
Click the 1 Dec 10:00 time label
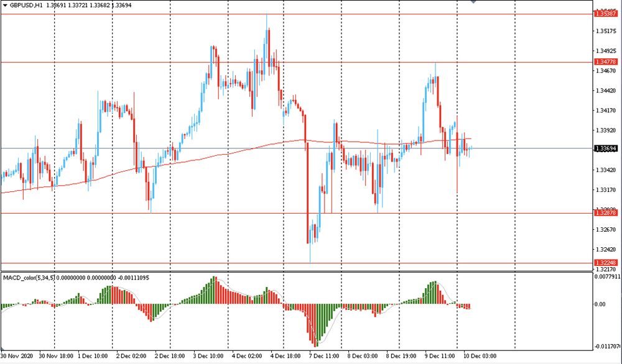point(93,356)
